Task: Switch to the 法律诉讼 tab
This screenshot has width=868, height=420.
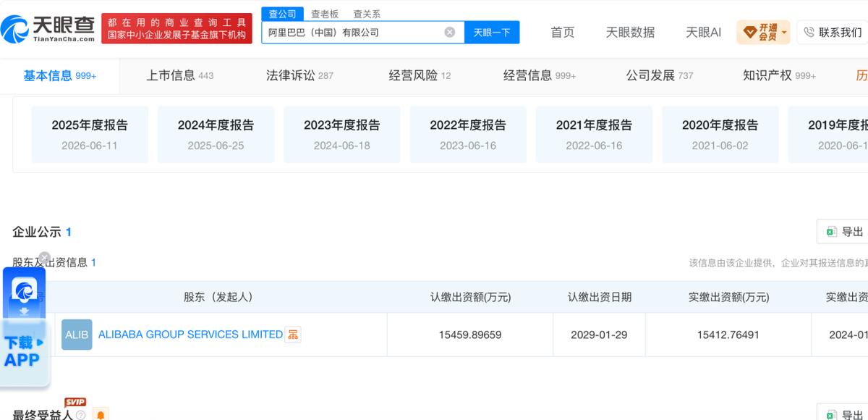Action: [299, 75]
